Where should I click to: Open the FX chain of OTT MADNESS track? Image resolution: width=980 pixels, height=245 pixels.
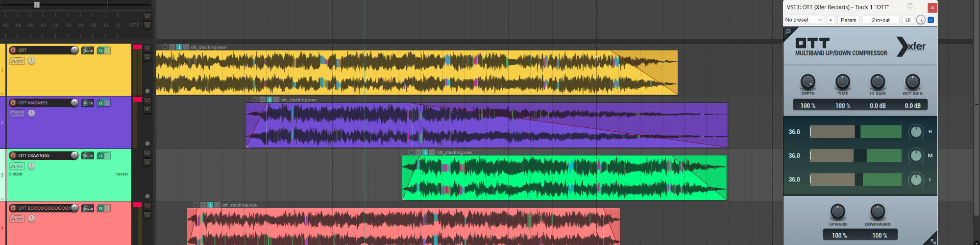tap(100, 103)
